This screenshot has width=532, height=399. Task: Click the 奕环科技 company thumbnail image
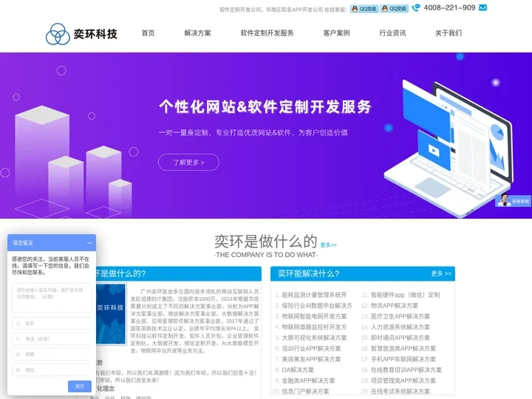(x=111, y=314)
